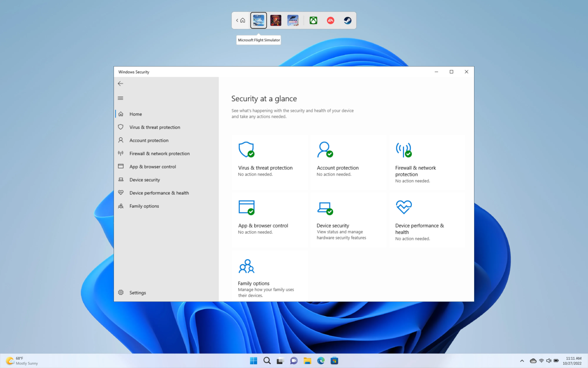The height and width of the screenshot is (368, 588).
Task: Open the Family options tile title
Action: (254, 283)
